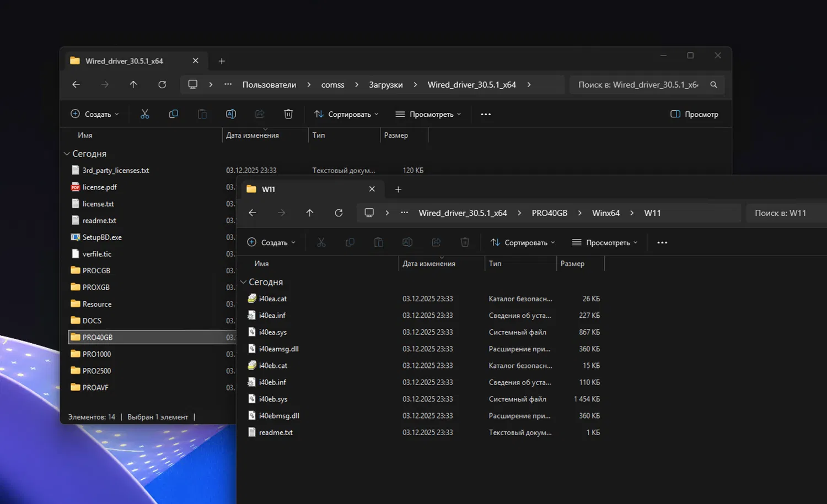Viewport: 827px width, 504px height.
Task: Select the PRO1000 folder
Action: click(96, 354)
